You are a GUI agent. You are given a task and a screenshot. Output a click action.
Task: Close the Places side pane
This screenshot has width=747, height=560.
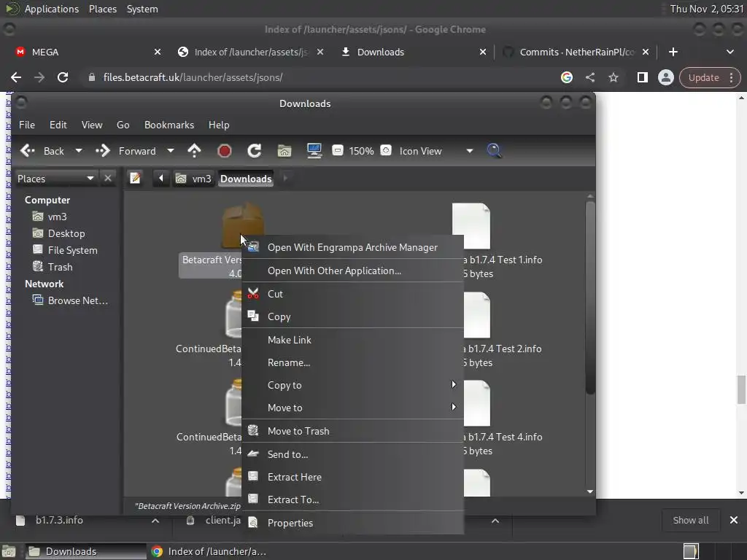pyautogui.click(x=108, y=178)
